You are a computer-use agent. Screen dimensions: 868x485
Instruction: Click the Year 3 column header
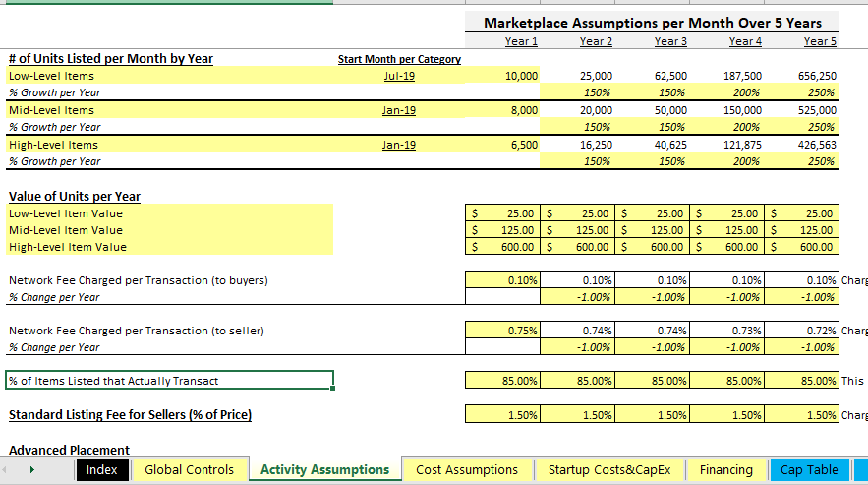[x=670, y=41]
